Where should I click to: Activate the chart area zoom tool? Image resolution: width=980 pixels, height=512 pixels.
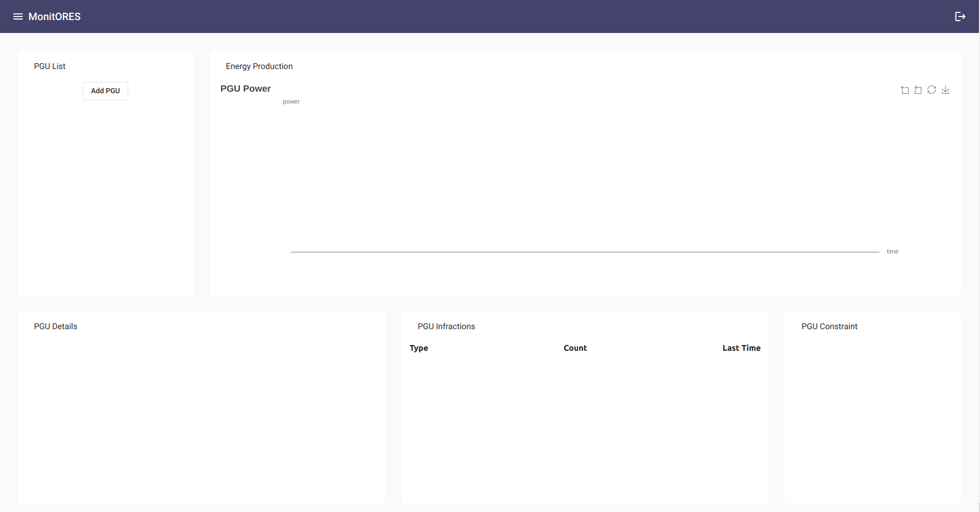[904, 90]
